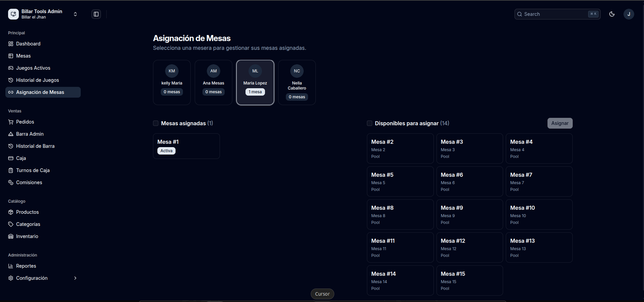644x302 pixels.
Task: Open Inventario from sidebar icon
Action: coord(11,236)
